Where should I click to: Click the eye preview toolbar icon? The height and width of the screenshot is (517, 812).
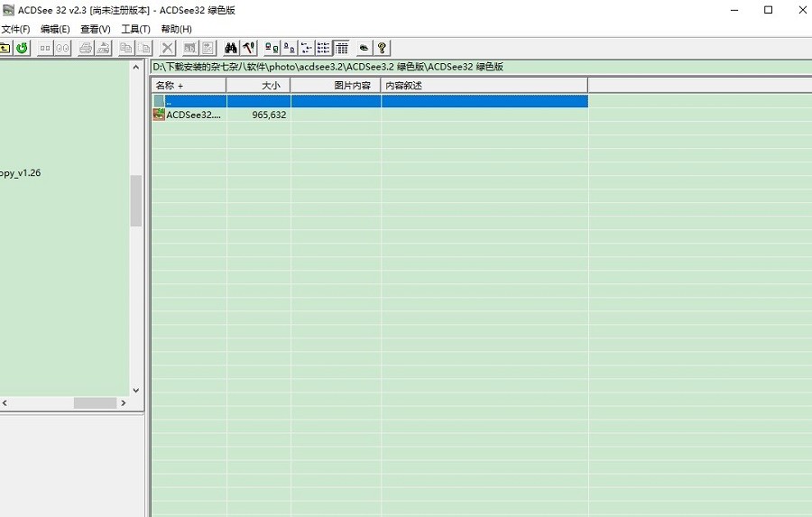(364, 48)
